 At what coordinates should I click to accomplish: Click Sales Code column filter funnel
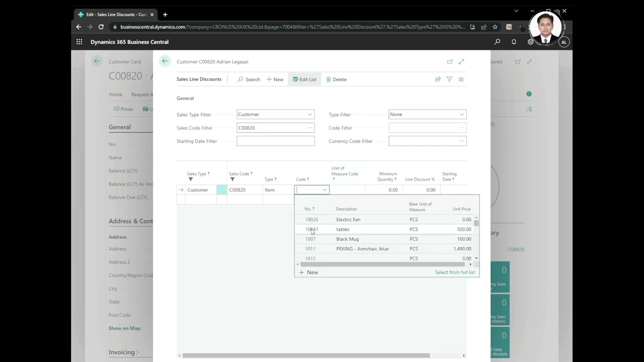click(x=232, y=179)
